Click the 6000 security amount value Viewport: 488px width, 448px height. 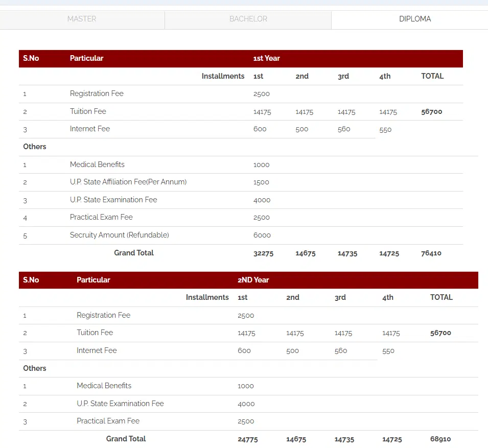click(262, 235)
